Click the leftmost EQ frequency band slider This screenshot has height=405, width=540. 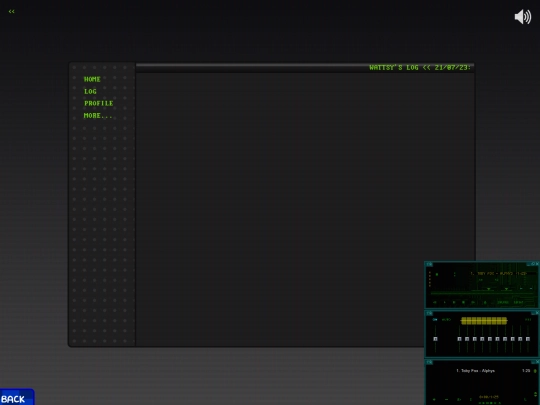click(x=459, y=339)
